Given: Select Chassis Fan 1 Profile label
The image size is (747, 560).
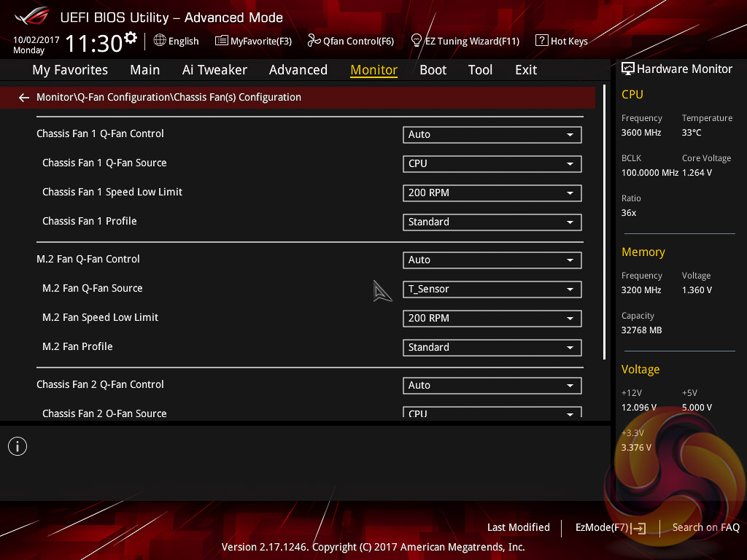Looking at the screenshot, I should coord(90,221).
